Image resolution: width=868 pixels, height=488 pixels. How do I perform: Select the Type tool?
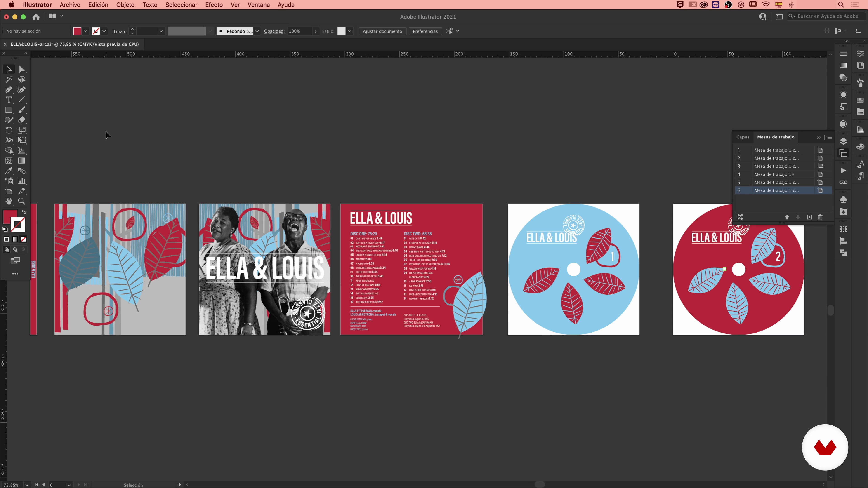click(x=9, y=100)
